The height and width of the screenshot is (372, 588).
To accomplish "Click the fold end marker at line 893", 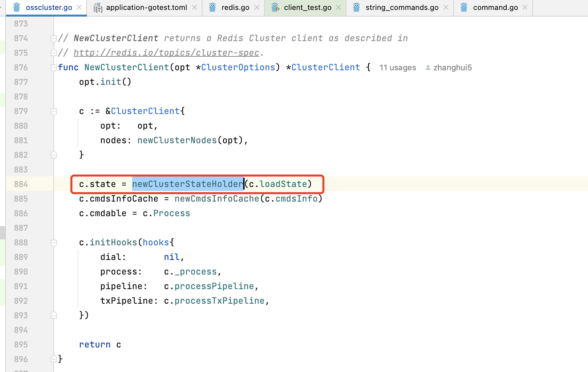I will point(53,315).
